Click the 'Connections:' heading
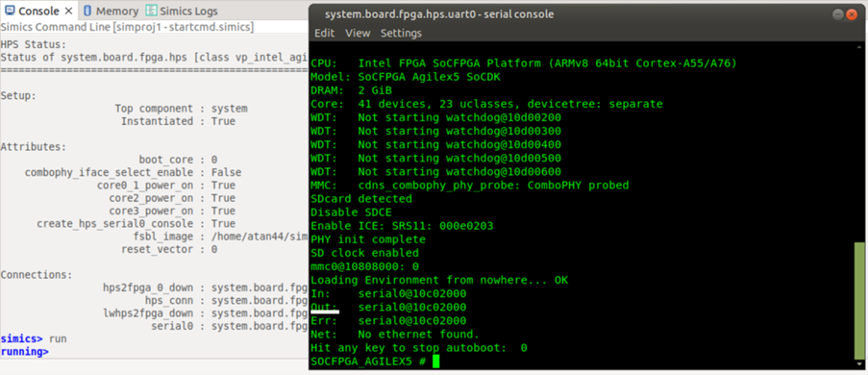868x375 pixels. (36, 275)
